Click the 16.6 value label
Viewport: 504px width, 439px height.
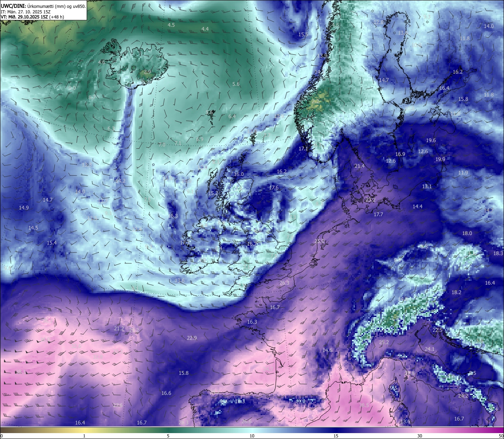(166, 393)
